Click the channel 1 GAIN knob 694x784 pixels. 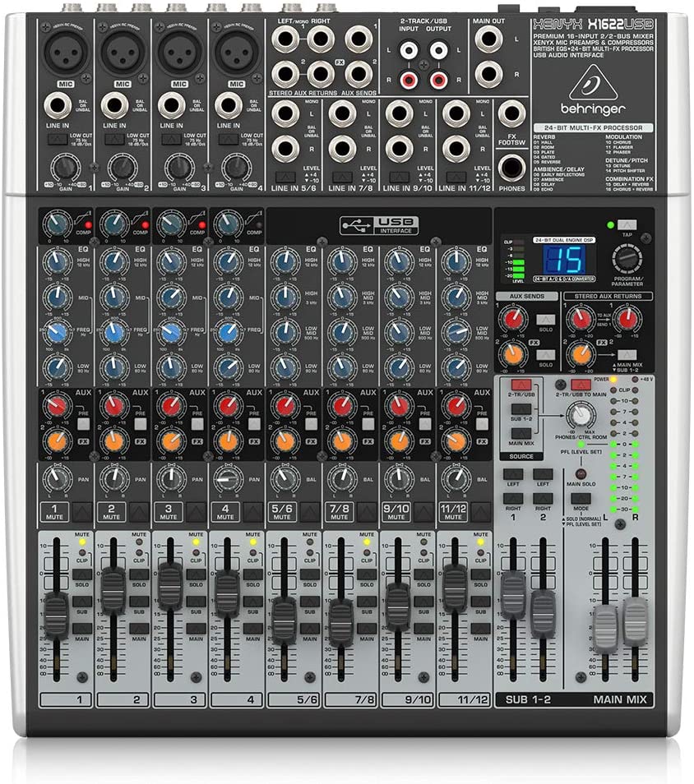click(x=66, y=167)
